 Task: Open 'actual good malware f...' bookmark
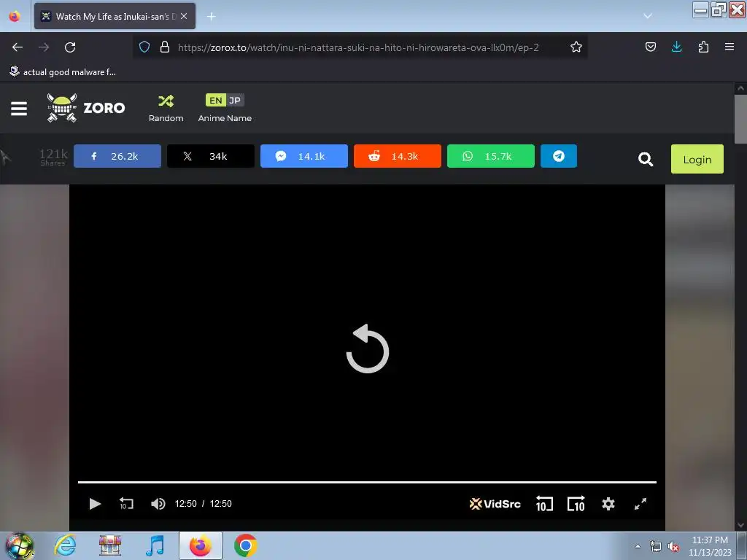tap(63, 72)
